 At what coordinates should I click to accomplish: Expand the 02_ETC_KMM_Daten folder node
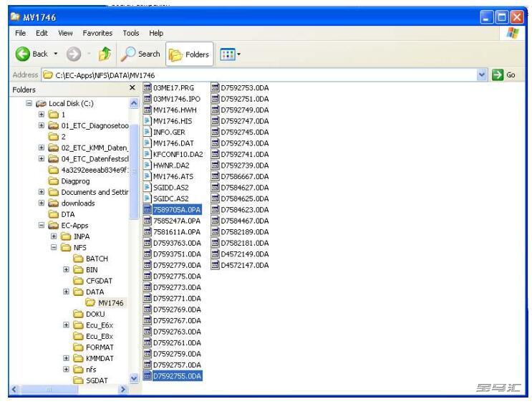tap(42, 148)
